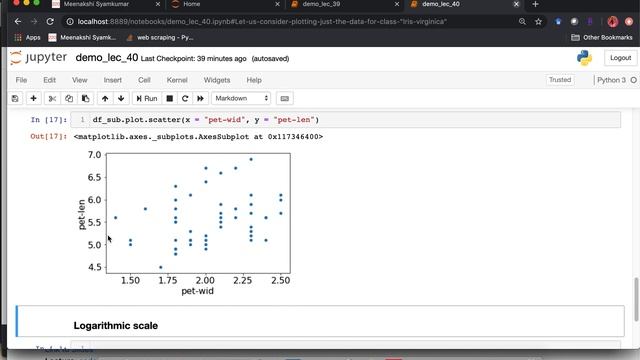Image resolution: width=640 pixels, height=360 pixels.
Task: Open the cell type Markdown dropdown
Action: pyautogui.click(x=241, y=98)
